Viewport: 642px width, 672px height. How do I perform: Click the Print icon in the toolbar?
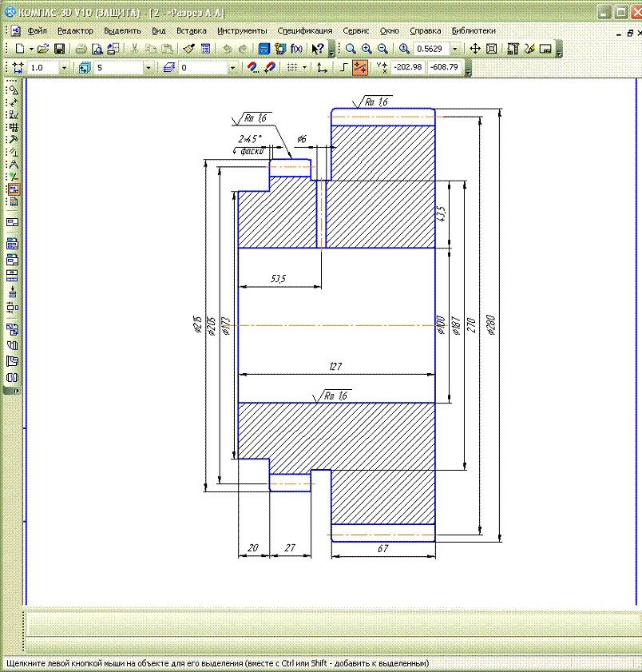tap(81, 49)
